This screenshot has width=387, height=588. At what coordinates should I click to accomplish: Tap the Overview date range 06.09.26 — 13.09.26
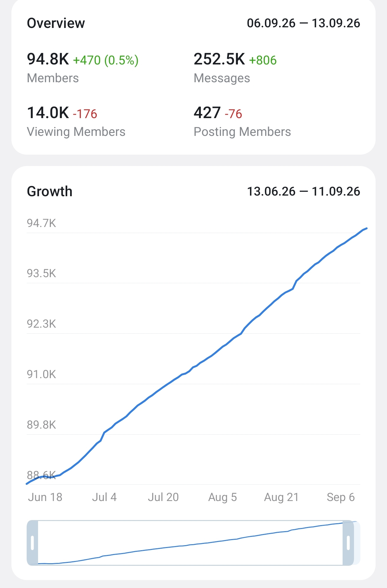pyautogui.click(x=304, y=23)
